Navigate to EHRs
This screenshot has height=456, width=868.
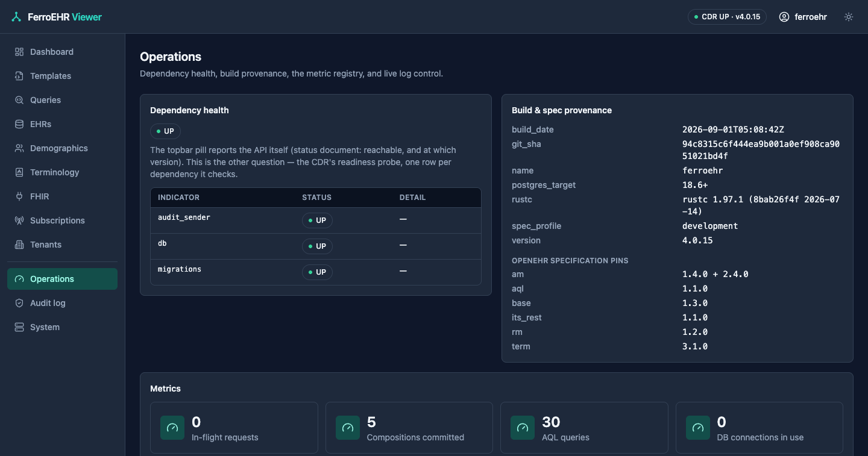[62, 124]
